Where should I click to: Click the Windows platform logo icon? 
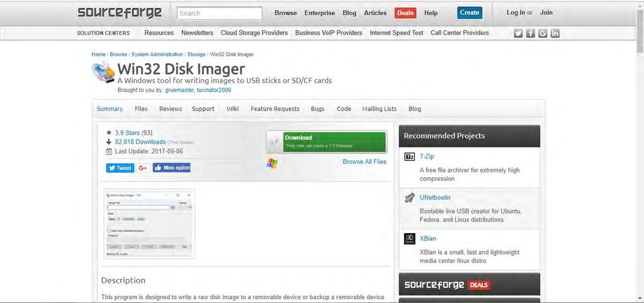pos(272,163)
